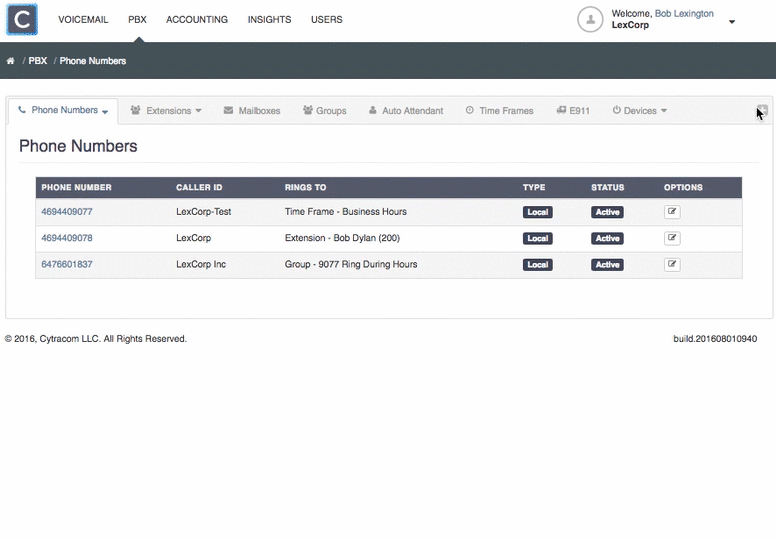Image resolution: width=776 pixels, height=540 pixels.
Task: Open the USERS menu
Action: click(327, 19)
